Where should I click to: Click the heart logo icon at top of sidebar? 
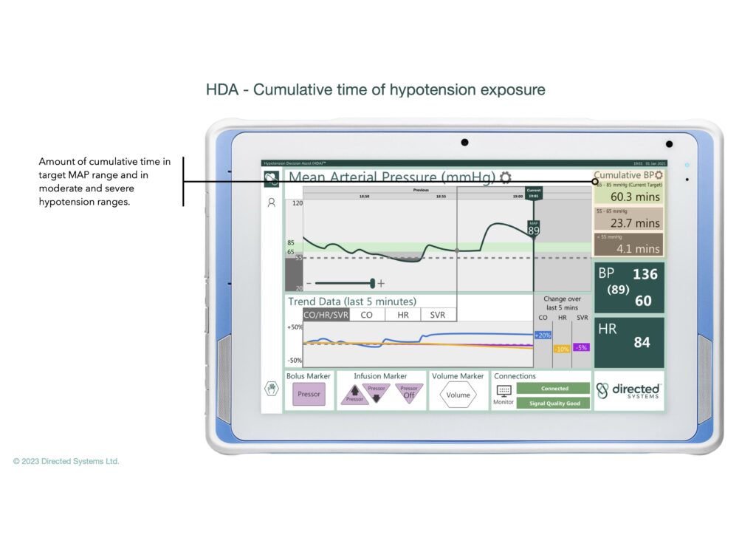(272, 179)
